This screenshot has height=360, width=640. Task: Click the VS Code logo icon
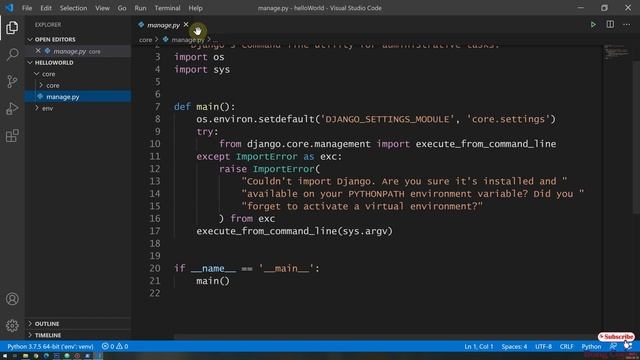coord(9,8)
